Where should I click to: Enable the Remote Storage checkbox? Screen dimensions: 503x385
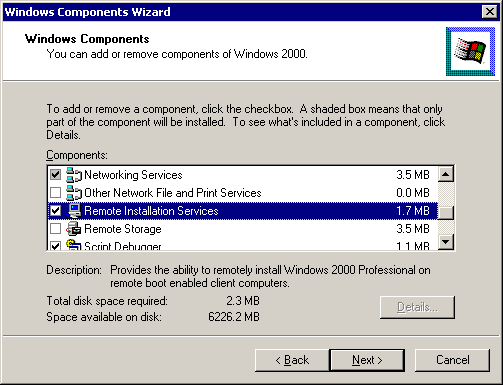pos(55,229)
